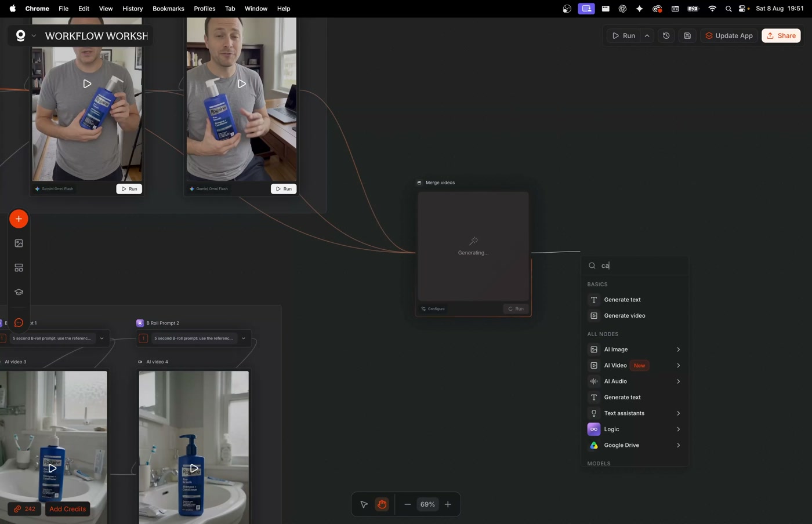Image resolution: width=812 pixels, height=524 pixels.
Task: Open the dropdown chevron beside the app logo
Action: 34,36
